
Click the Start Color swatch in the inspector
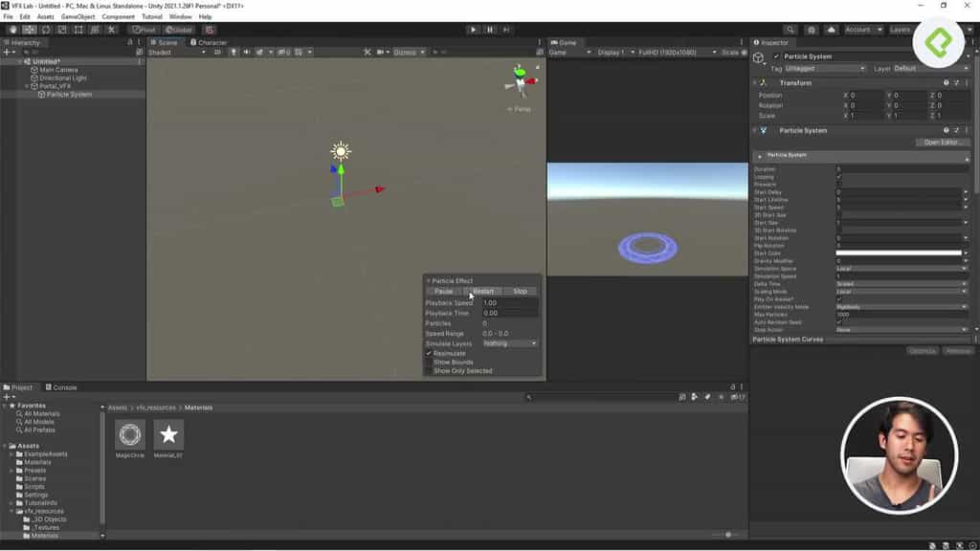click(899, 253)
